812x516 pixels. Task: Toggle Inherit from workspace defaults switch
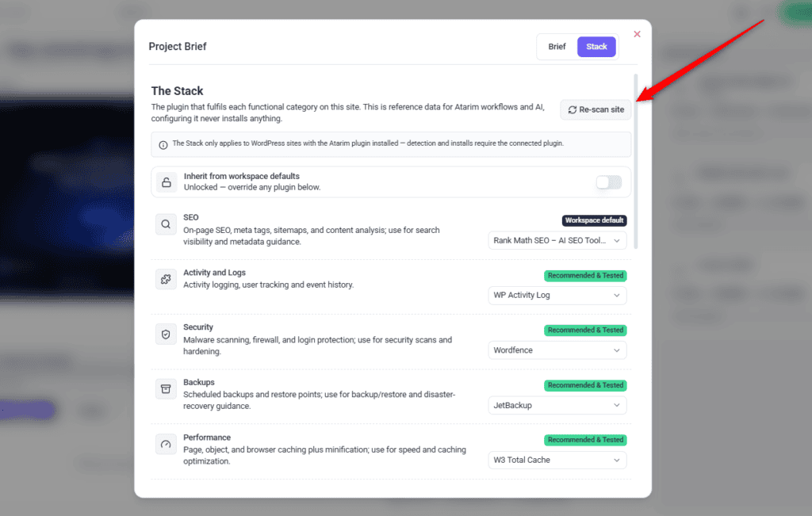point(608,182)
